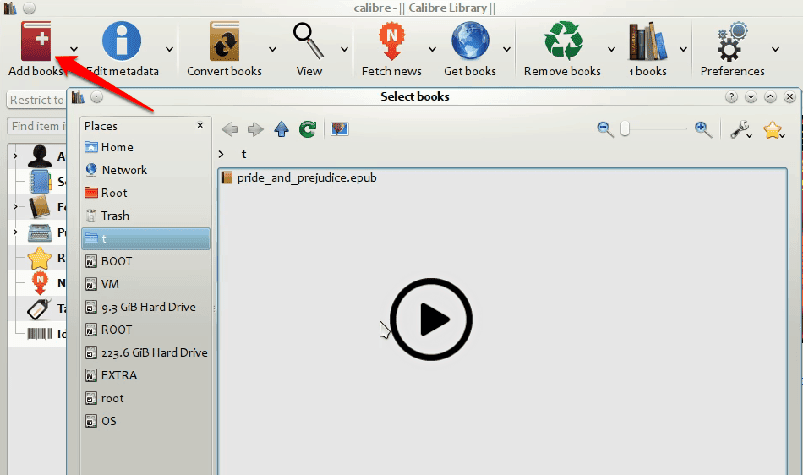
Task: Click the Tags label icon in Tag browser
Action: [39, 308]
